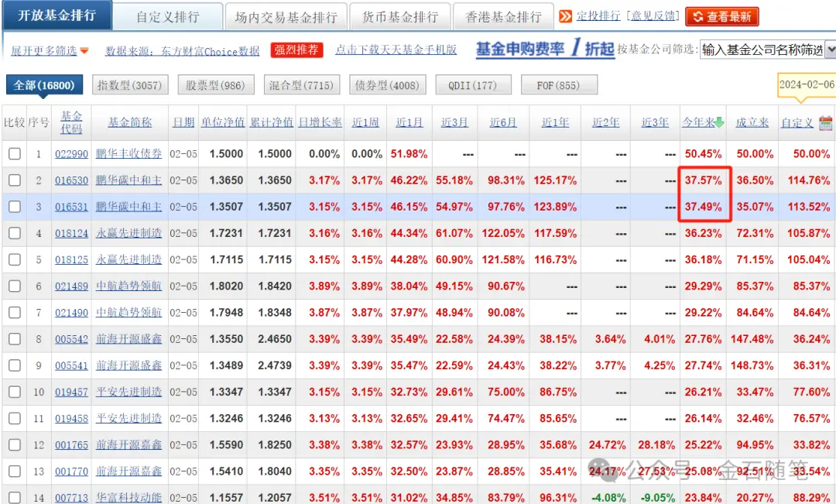Click the 输入基金公司名称筛选 input field

[761, 50]
